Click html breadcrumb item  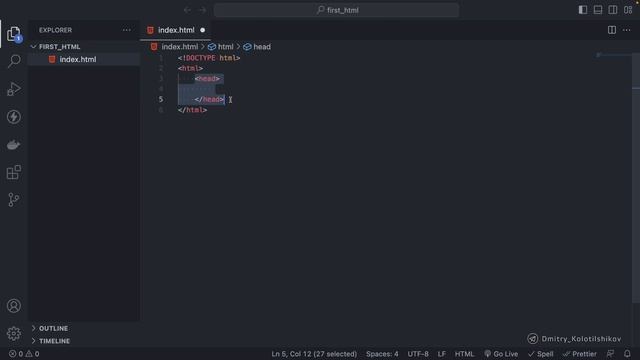[221, 47]
